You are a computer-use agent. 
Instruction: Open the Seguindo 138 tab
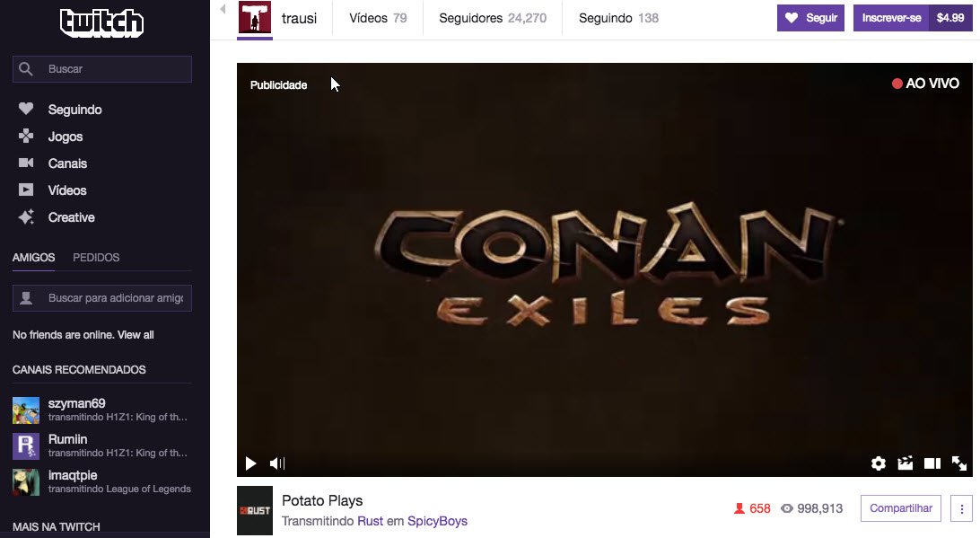tap(618, 18)
